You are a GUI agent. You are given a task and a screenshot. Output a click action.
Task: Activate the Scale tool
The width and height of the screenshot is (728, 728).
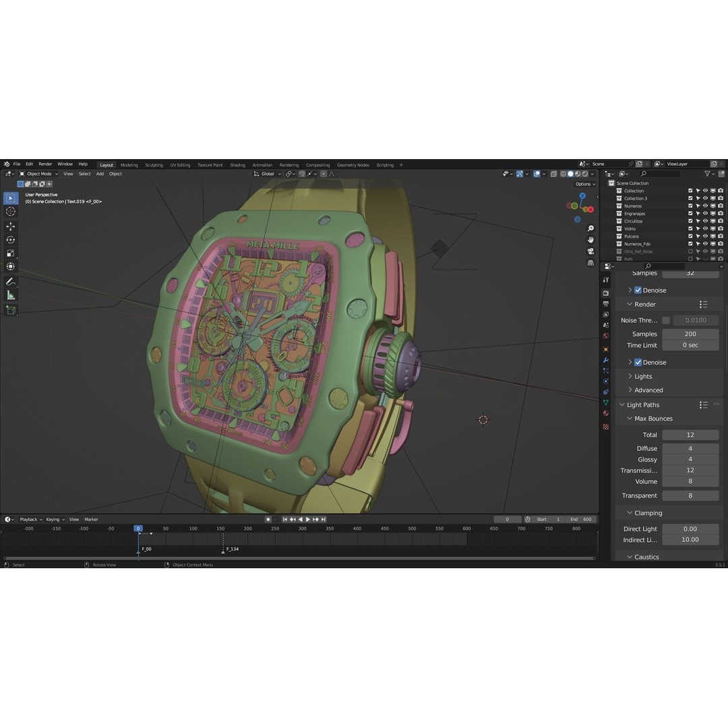[x=11, y=252]
